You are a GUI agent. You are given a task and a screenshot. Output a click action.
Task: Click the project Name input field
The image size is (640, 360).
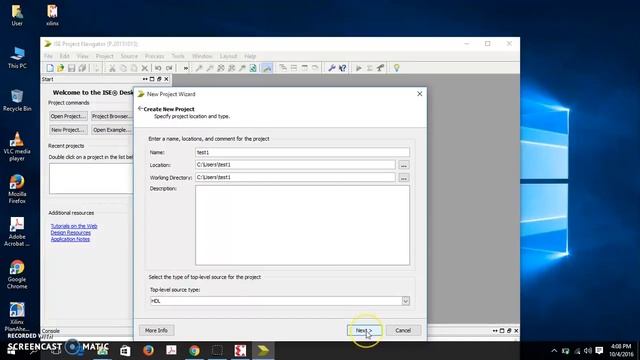(x=302, y=152)
